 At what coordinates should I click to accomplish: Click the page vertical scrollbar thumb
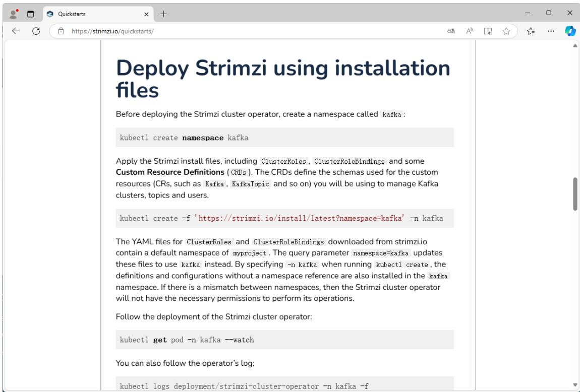(x=575, y=194)
